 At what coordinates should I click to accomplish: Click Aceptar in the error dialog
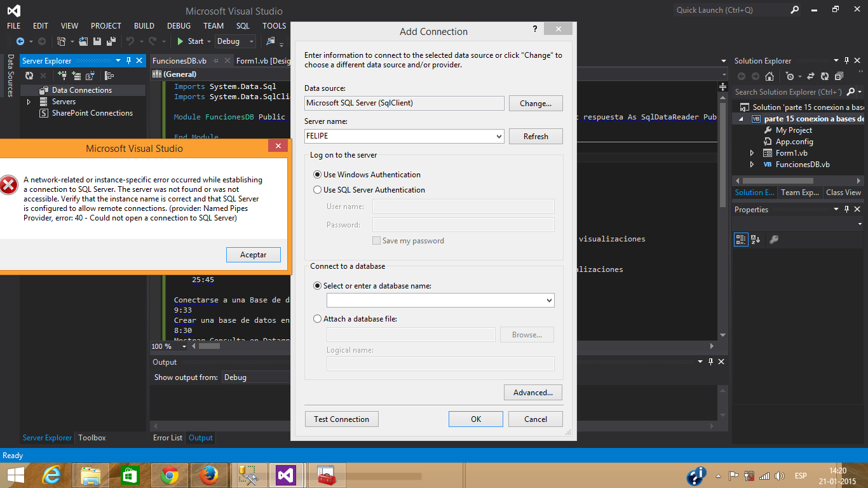(x=254, y=255)
